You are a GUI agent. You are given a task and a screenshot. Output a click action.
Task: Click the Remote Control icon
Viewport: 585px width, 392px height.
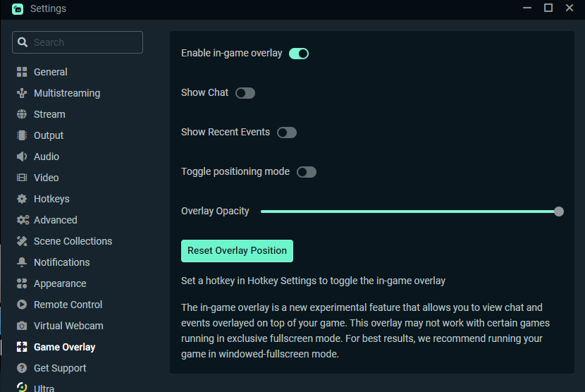coord(22,305)
